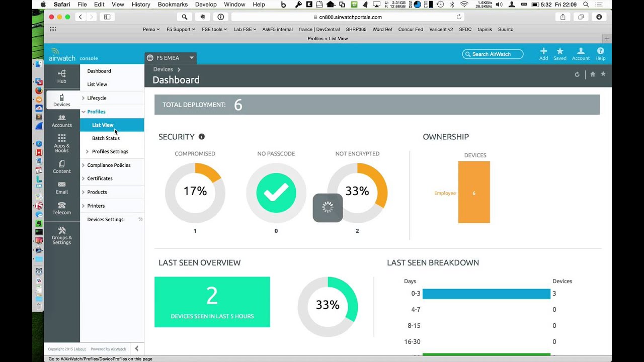Open the Bookmarks menu

tap(173, 5)
